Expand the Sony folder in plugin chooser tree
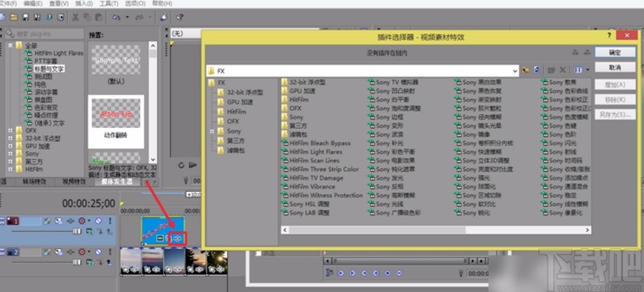This screenshot has width=644, height=292. (213, 131)
